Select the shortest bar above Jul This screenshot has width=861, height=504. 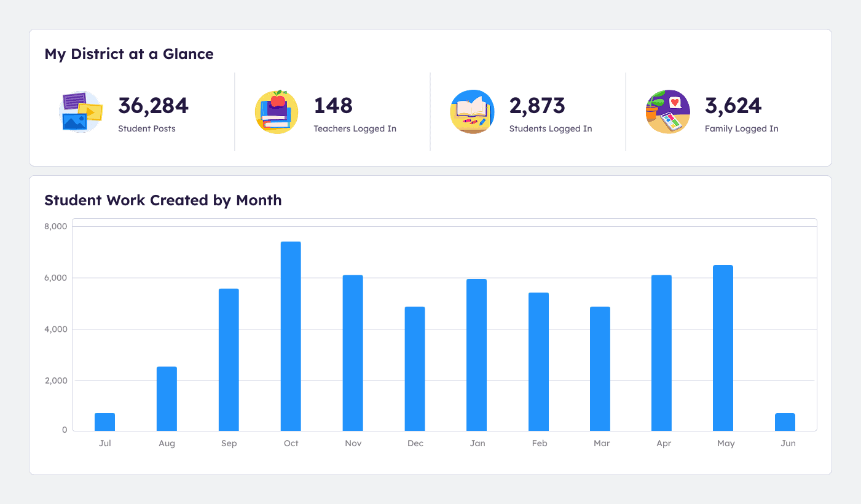point(104,421)
